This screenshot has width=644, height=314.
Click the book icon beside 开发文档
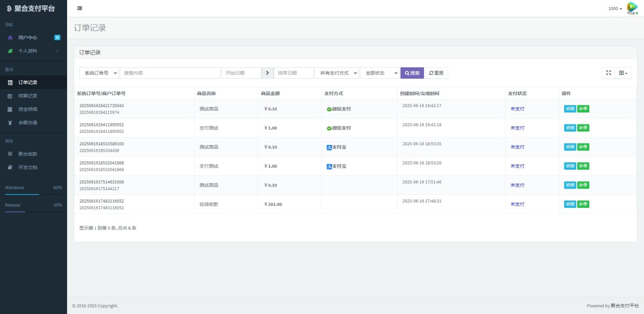[10, 167]
